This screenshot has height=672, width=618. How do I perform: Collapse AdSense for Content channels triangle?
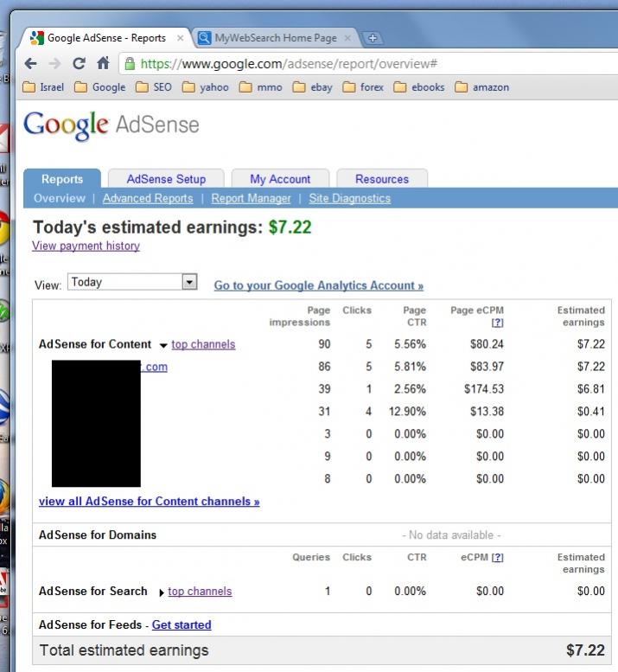point(163,345)
